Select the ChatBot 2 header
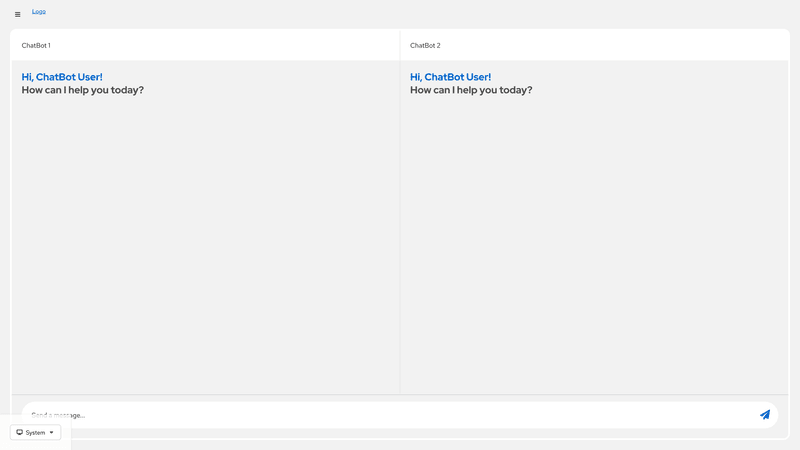 [425, 45]
